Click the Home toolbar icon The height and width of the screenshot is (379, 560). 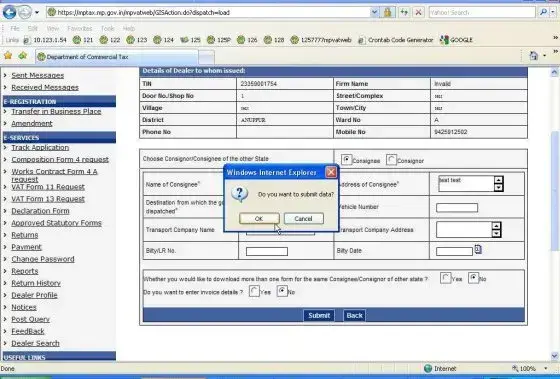pos(534,56)
